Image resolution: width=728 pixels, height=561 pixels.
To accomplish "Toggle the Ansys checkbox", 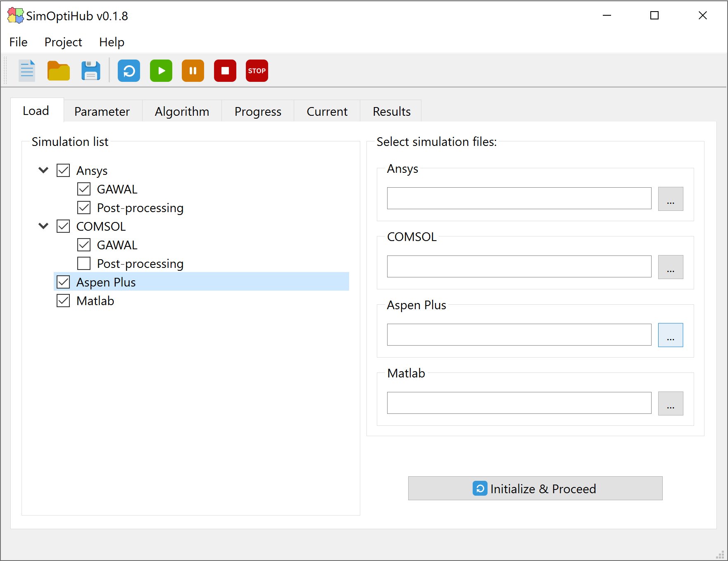I will pos(63,170).
